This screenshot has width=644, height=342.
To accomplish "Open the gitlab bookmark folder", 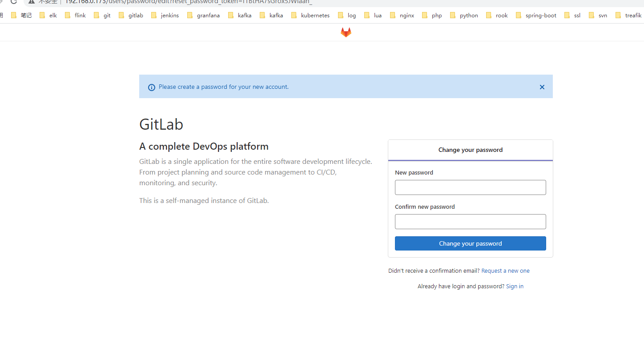I will [x=131, y=16].
